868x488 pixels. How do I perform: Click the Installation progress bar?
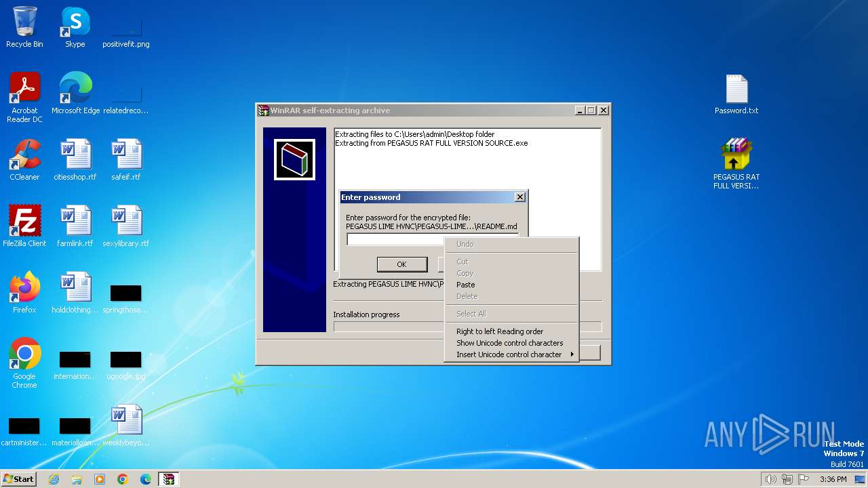[x=467, y=327]
